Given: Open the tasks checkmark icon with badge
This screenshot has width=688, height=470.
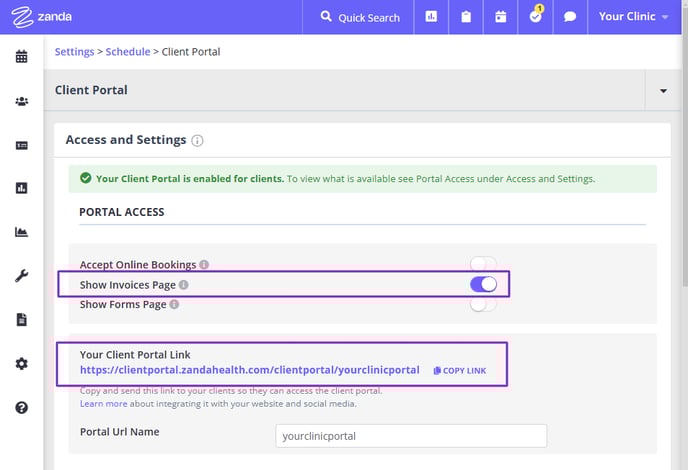Looking at the screenshot, I should (x=536, y=16).
